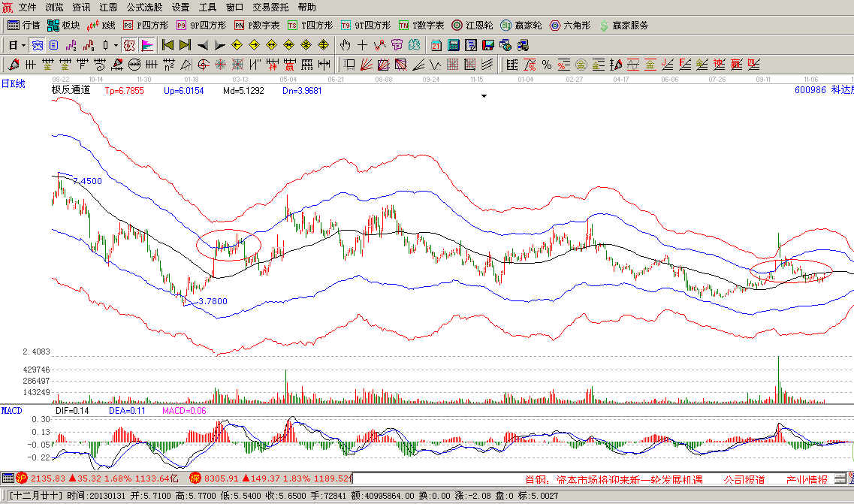
Task: Select the percent % drawing tool
Action: click(546, 64)
